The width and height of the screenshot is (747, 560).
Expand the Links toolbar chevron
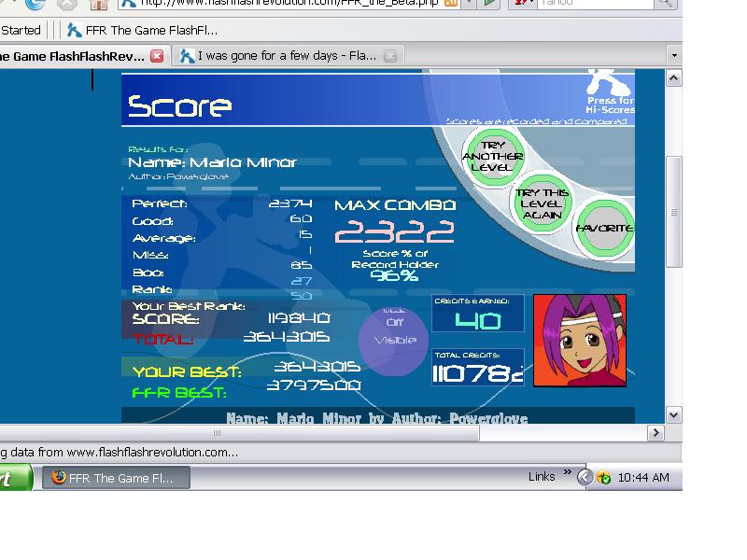click(568, 472)
